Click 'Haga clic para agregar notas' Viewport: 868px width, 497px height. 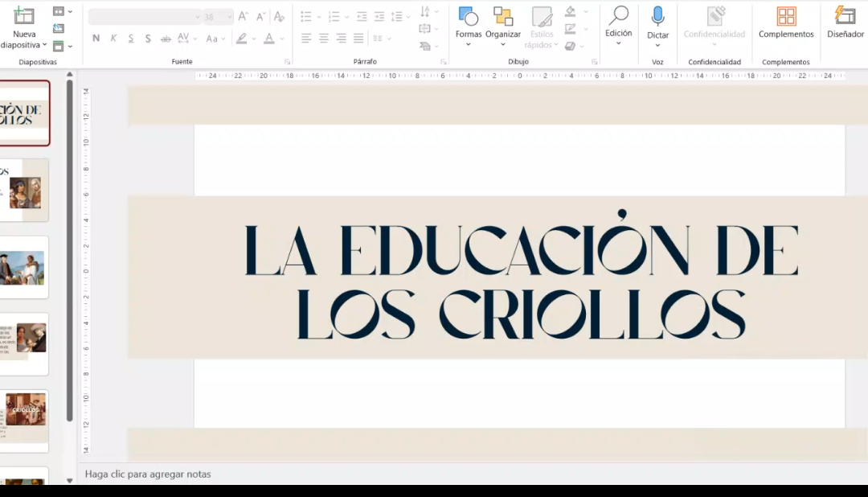coord(148,474)
